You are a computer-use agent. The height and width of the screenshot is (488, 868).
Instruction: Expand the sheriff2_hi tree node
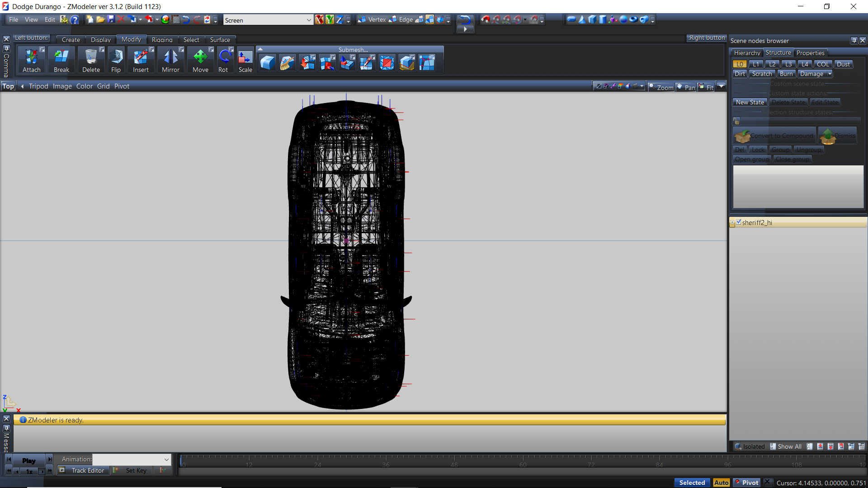pyautogui.click(x=732, y=222)
